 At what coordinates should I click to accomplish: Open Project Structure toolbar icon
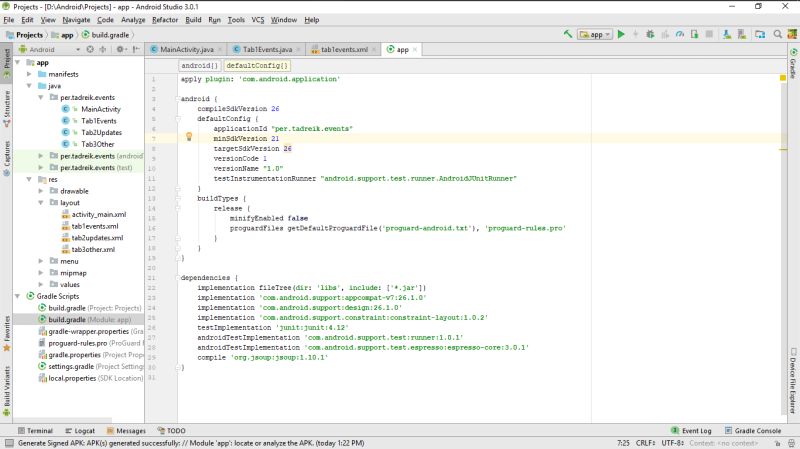(x=760, y=34)
